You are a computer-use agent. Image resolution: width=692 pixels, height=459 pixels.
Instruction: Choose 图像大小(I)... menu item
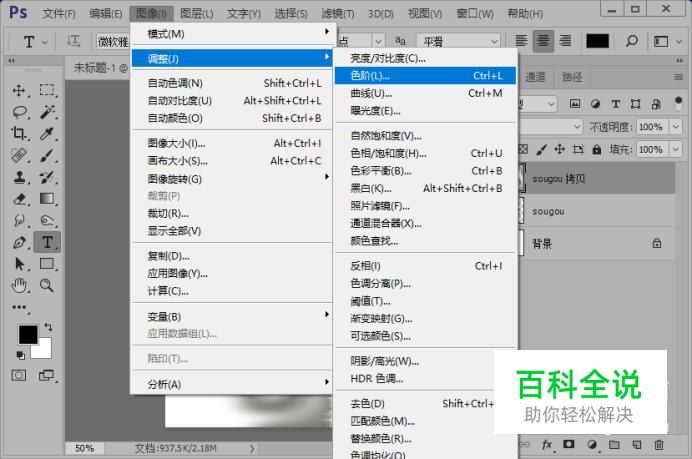232,143
